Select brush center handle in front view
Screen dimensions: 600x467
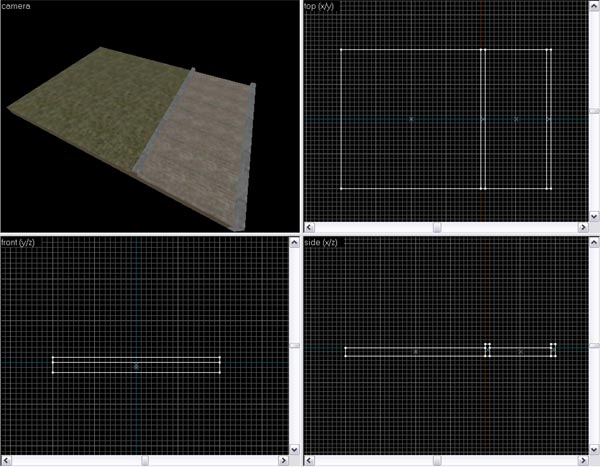click(136, 366)
